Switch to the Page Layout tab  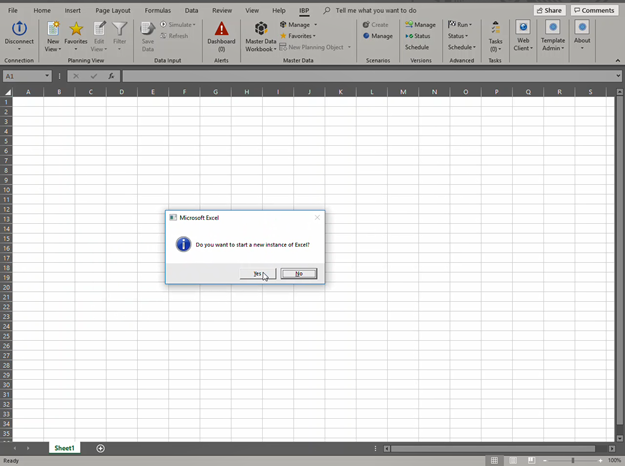pos(113,10)
